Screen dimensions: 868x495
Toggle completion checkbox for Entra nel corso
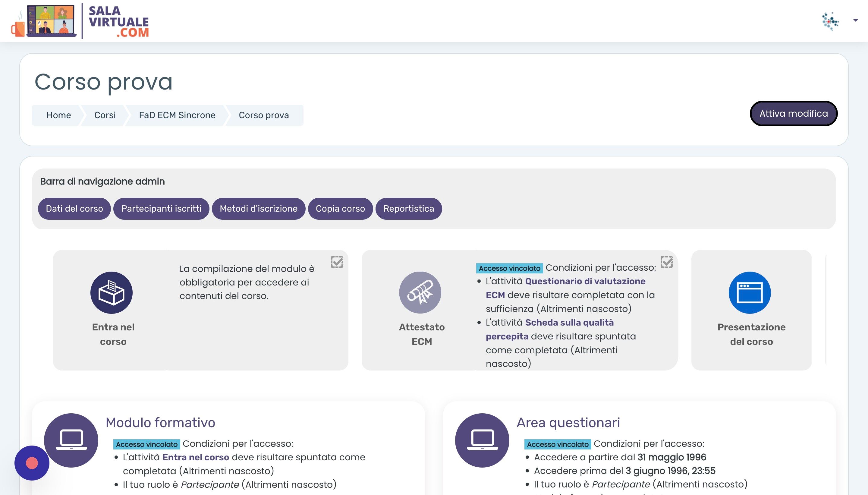337,262
